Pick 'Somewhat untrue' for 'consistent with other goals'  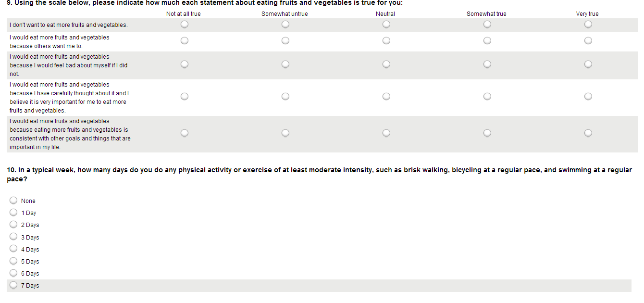click(x=285, y=133)
